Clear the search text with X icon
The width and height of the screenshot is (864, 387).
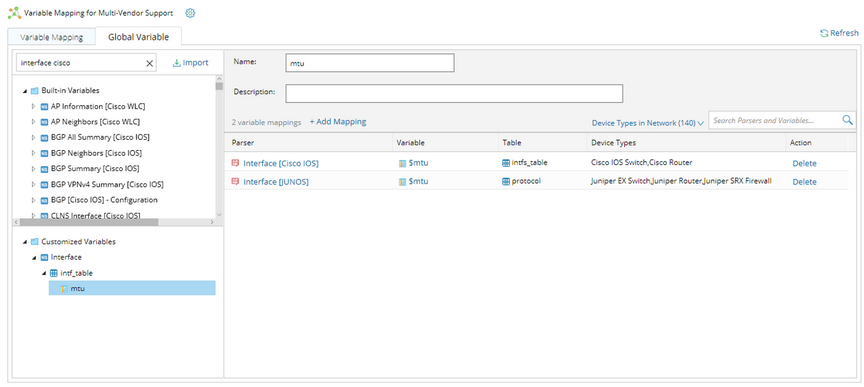(149, 63)
